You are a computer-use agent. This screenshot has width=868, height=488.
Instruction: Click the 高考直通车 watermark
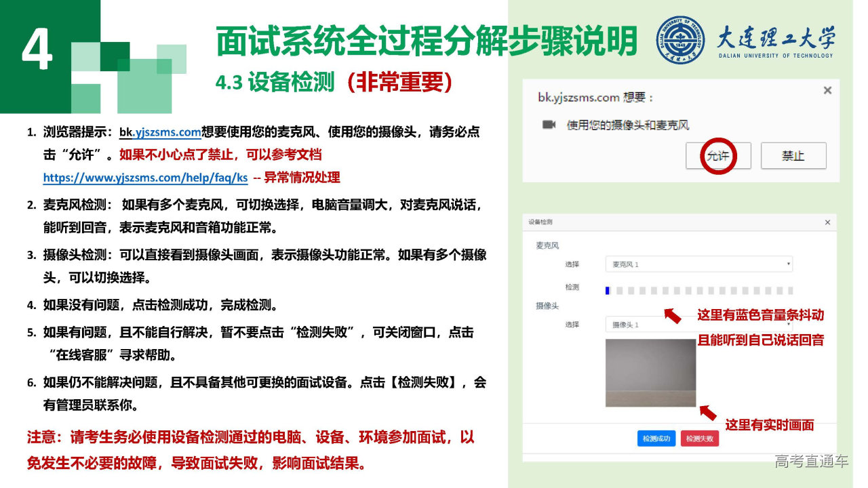tap(812, 462)
